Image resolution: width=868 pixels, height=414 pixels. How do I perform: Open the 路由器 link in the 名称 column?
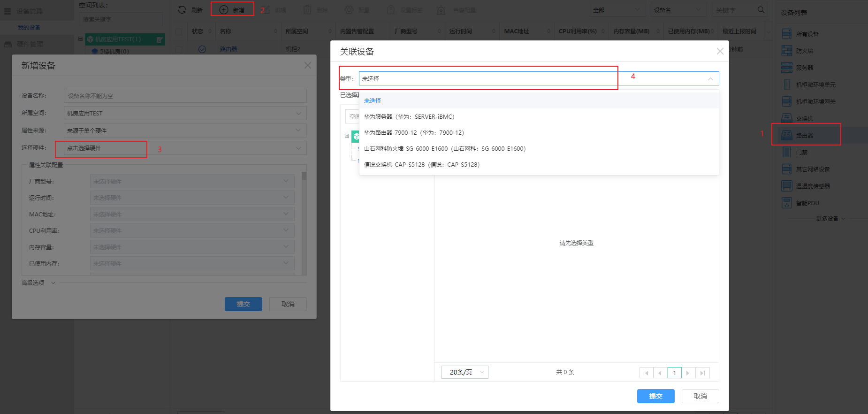pyautogui.click(x=228, y=49)
